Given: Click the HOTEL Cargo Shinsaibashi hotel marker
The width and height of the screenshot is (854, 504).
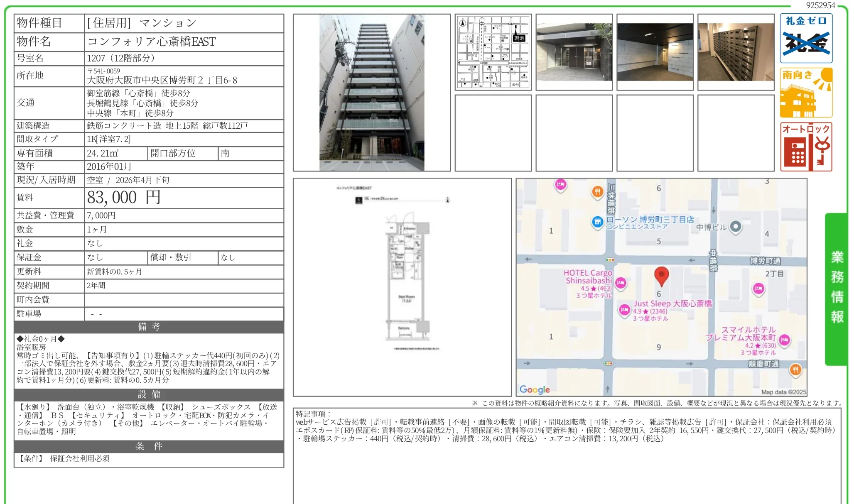Looking at the screenshot, I should tap(621, 283).
